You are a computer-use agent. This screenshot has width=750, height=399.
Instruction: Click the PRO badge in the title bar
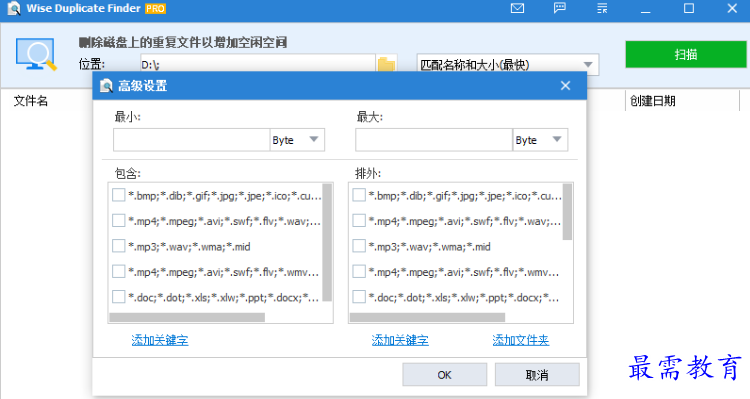pos(155,9)
